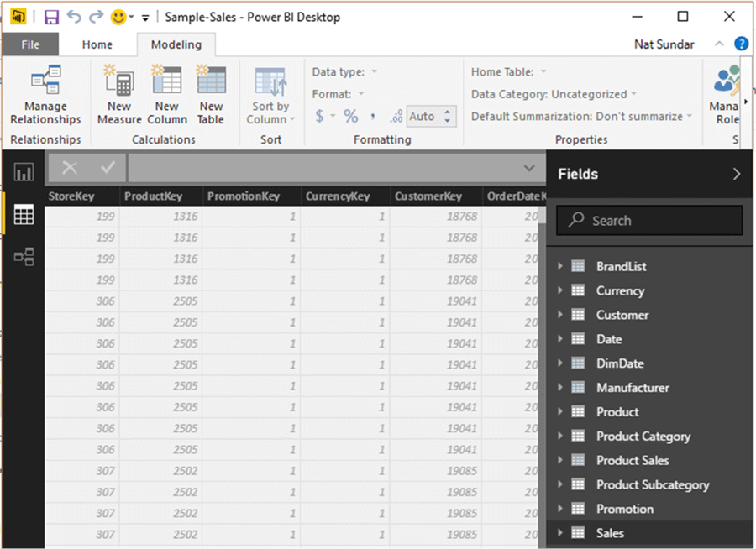Click the Manage Relationships icon
Image resolution: width=756 pixels, height=549 pixels.
click(46, 80)
